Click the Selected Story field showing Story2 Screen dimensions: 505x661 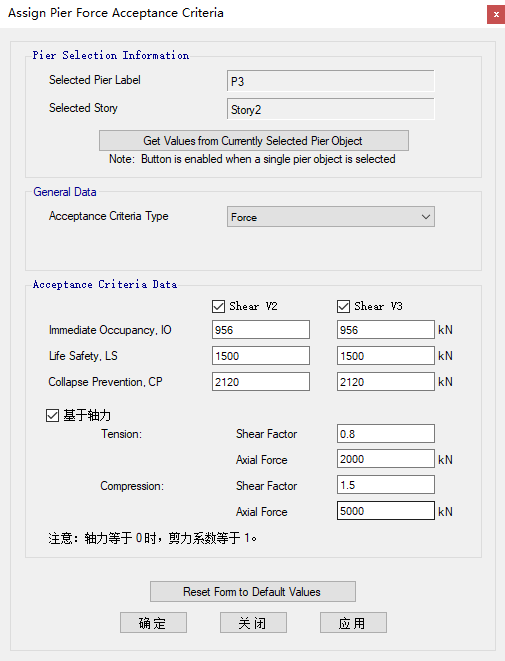[x=330, y=109]
